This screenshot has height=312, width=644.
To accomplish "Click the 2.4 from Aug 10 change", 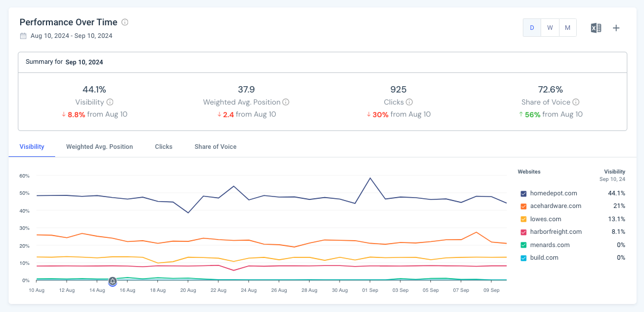I will (246, 114).
